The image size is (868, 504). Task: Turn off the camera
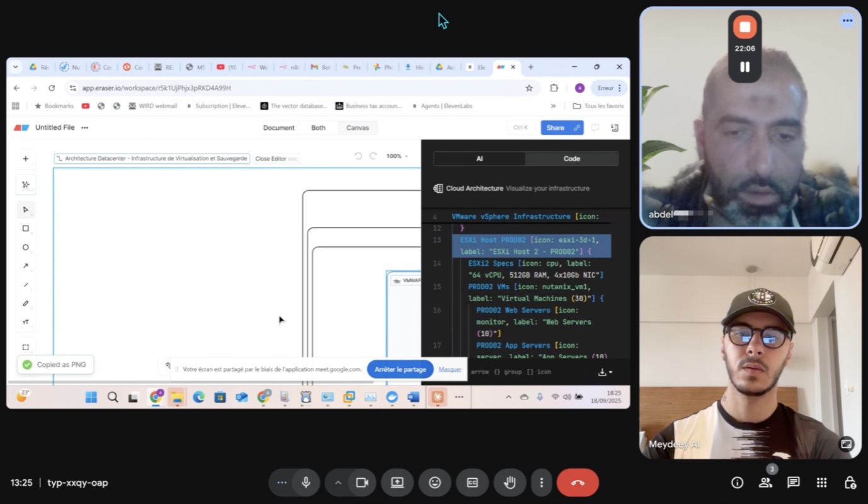362,483
